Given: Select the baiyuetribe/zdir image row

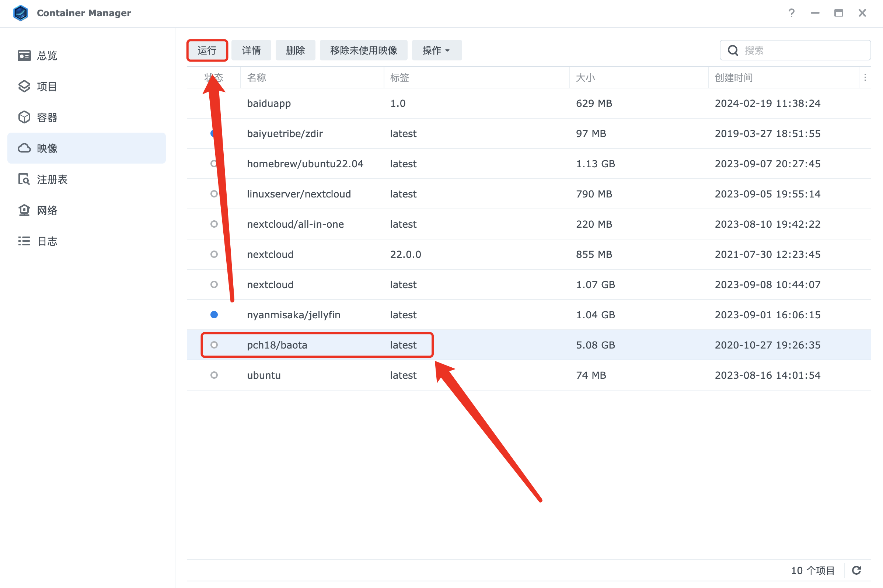Looking at the screenshot, I should 529,133.
